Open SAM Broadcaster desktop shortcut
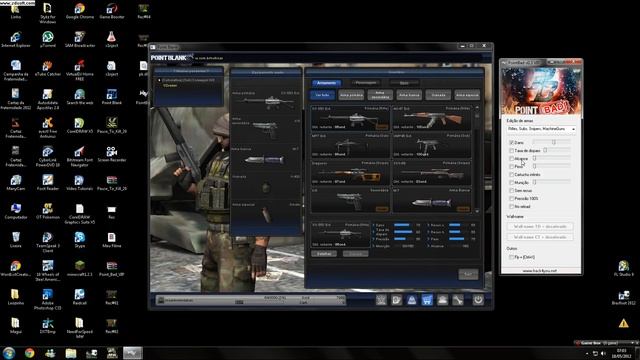 point(80,40)
